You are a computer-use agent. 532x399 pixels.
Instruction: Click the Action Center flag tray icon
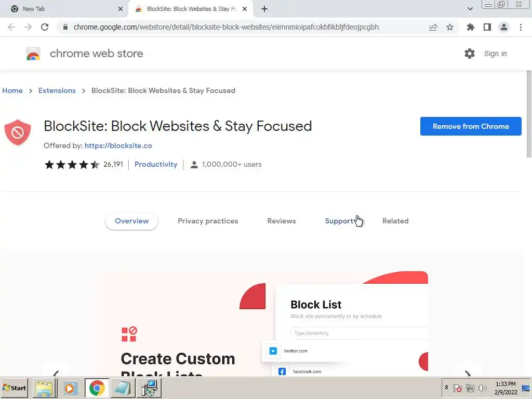[457, 388]
